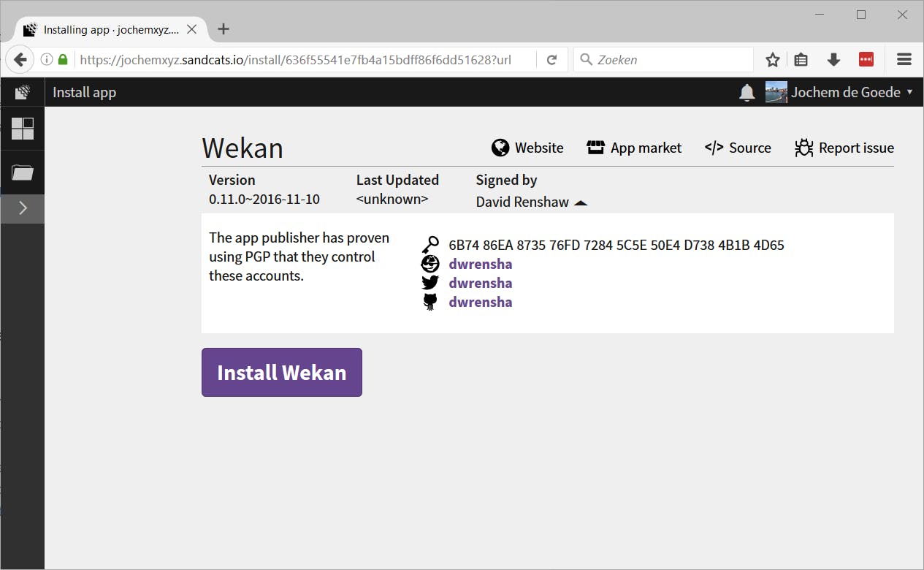The image size is (924, 570).
Task: Open the Report issue link
Action: [844, 148]
